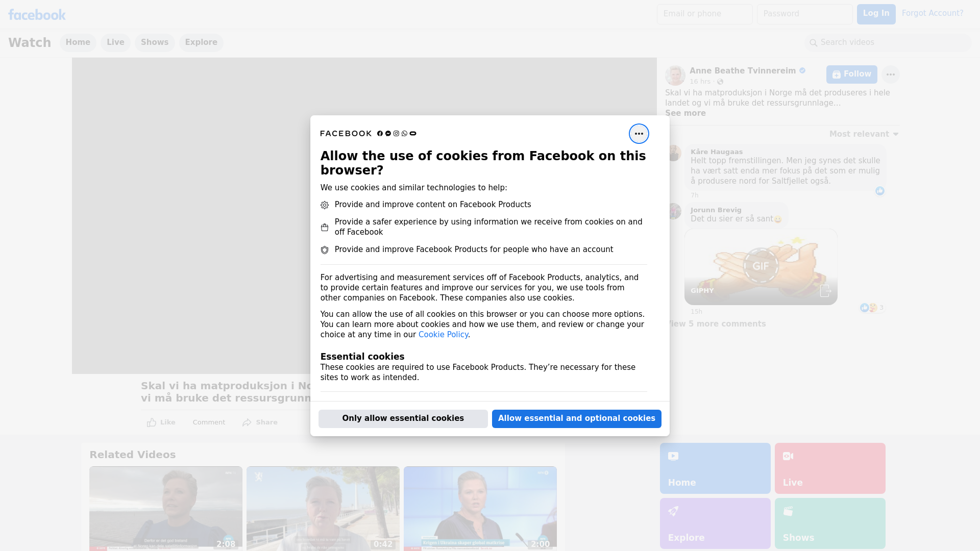This screenshot has height=551, width=980.
Task: Open the Explore tab in Watch
Action: [x=201, y=43]
